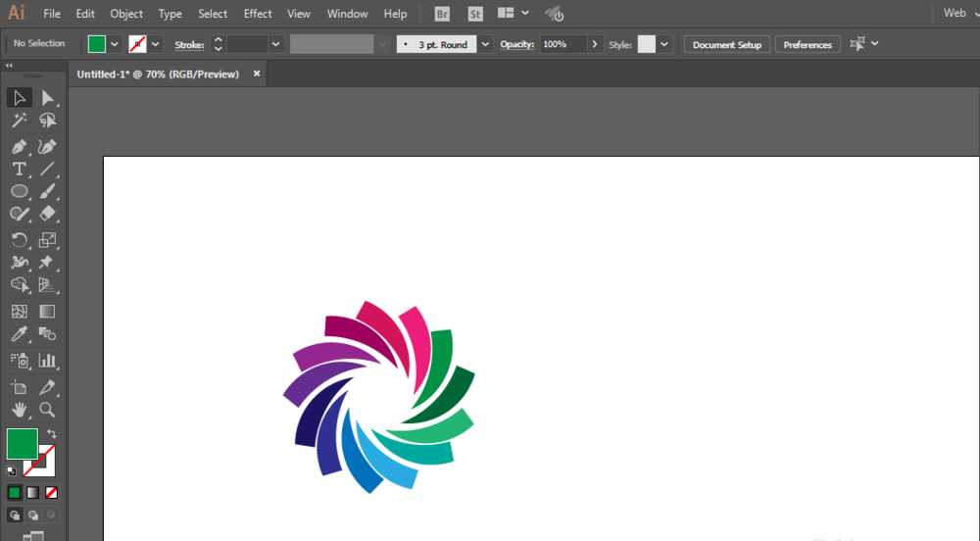The height and width of the screenshot is (541, 980).
Task: Open Adobe Bridge via Br icon
Action: click(442, 14)
